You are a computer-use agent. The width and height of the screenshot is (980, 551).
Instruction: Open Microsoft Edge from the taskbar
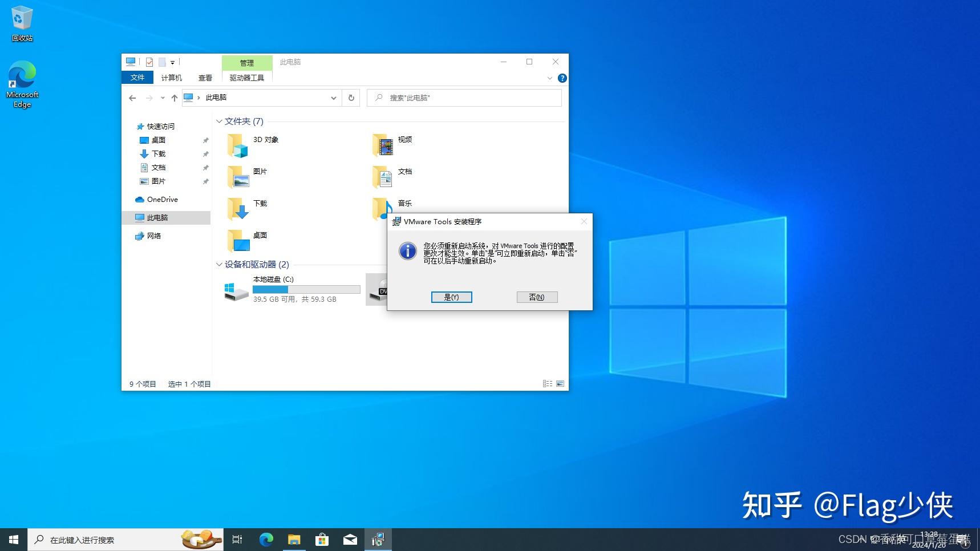266,539
